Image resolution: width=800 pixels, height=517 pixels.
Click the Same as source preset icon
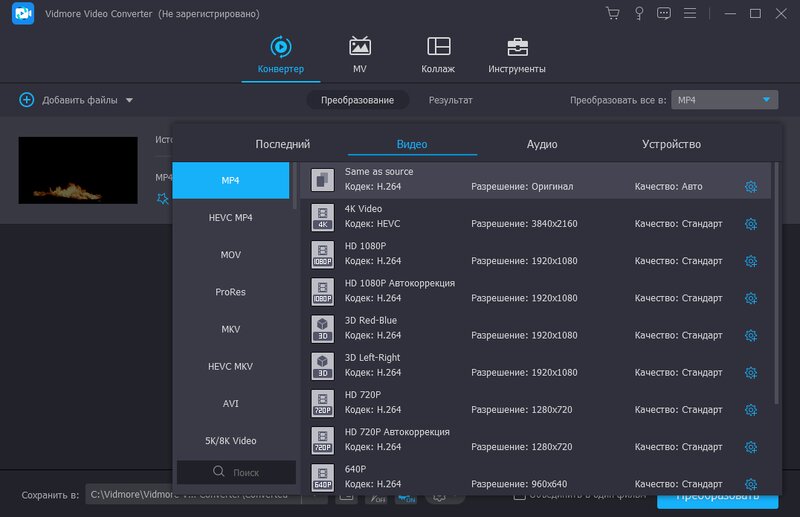322,180
